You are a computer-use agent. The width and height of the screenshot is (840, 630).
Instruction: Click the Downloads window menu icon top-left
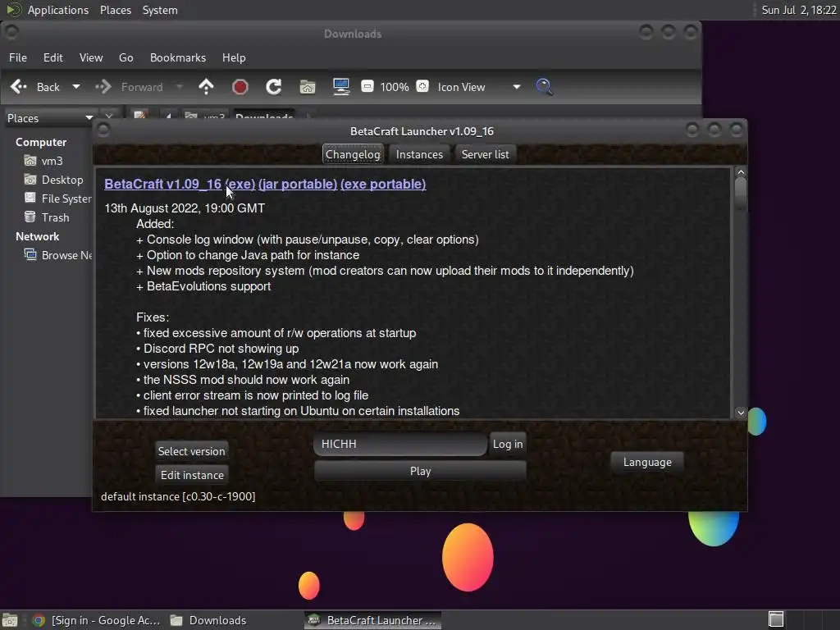(x=11, y=32)
